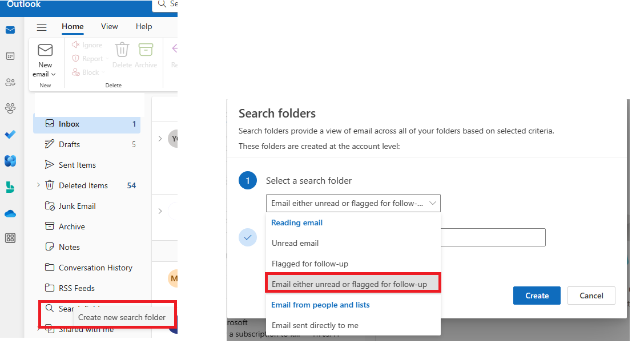Open the Microsoft 365 Copilot icon

[x=10, y=161]
